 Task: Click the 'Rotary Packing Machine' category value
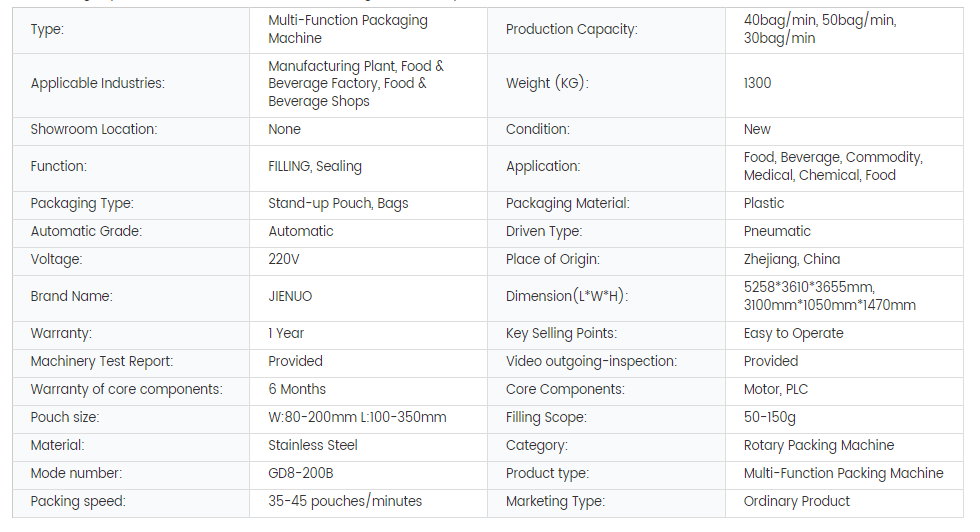coord(818,445)
